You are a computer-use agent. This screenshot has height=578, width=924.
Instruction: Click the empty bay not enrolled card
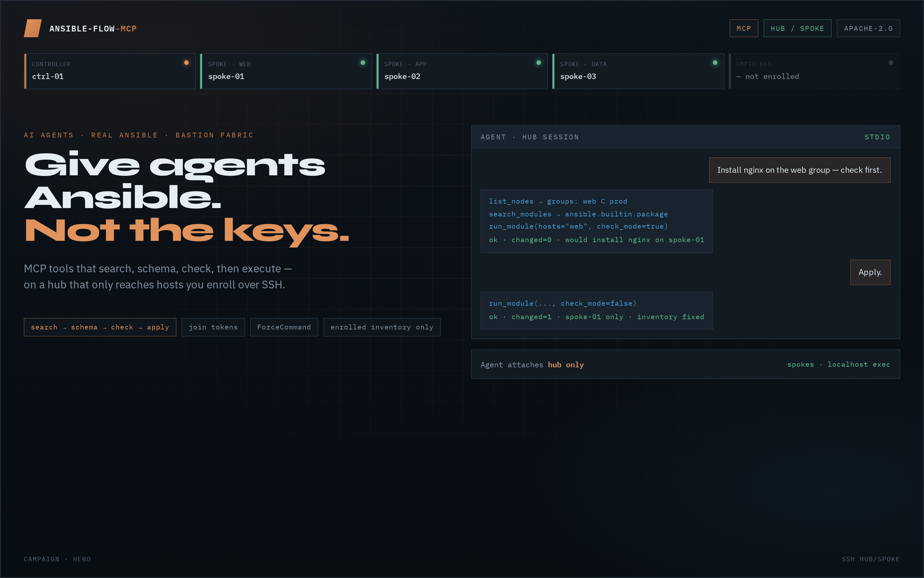pos(814,71)
